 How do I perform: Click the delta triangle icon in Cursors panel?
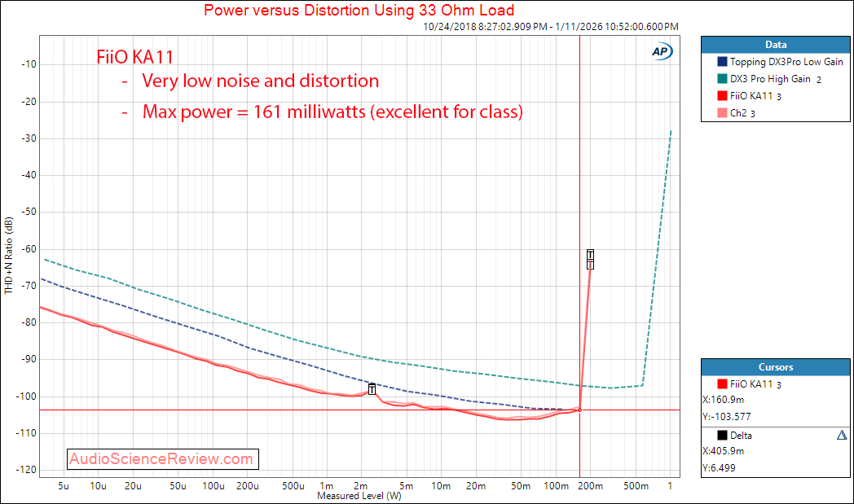coord(842,435)
